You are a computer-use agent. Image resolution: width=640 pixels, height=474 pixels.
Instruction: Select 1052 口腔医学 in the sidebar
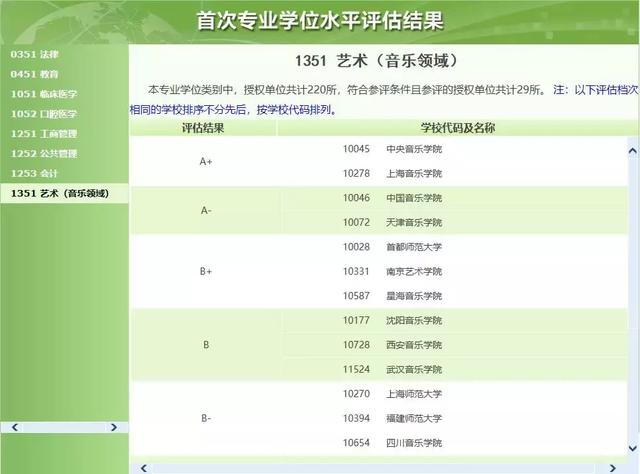tap(44, 114)
